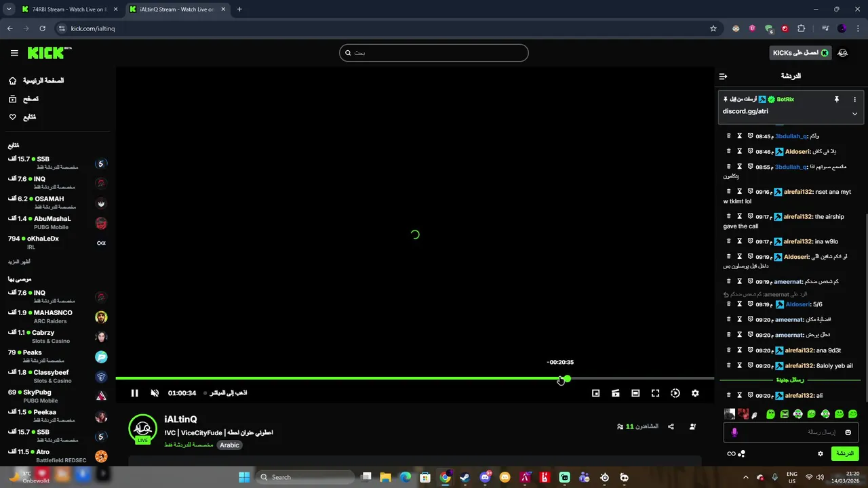
Task: Click 'رسائل جديدة' new messages divider
Action: [x=790, y=380]
